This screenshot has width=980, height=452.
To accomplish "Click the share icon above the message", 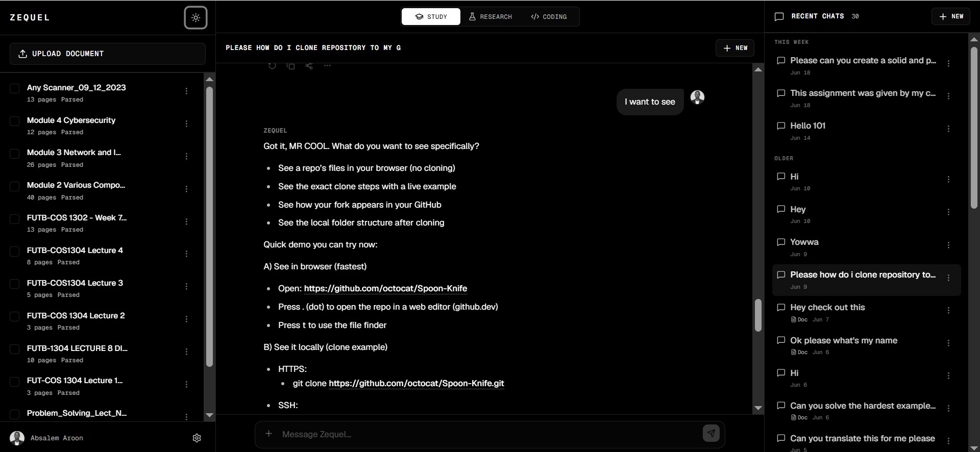I will tap(309, 65).
